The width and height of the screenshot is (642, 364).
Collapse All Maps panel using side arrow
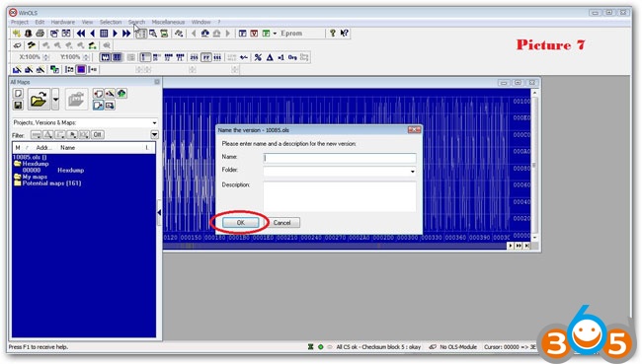point(159,213)
